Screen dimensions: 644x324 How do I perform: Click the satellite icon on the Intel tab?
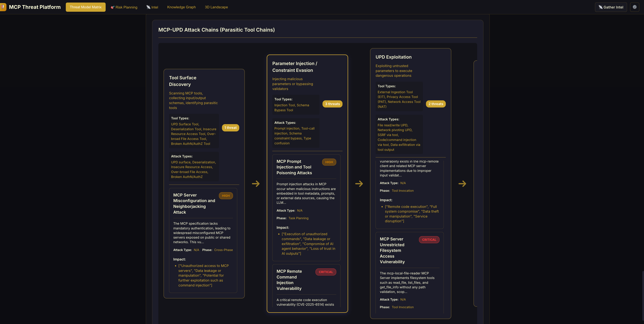click(x=148, y=7)
